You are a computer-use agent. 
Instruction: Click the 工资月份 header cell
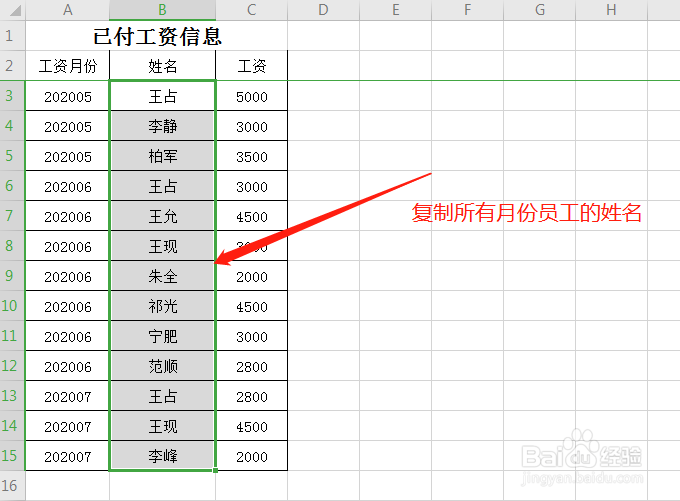click(67, 65)
